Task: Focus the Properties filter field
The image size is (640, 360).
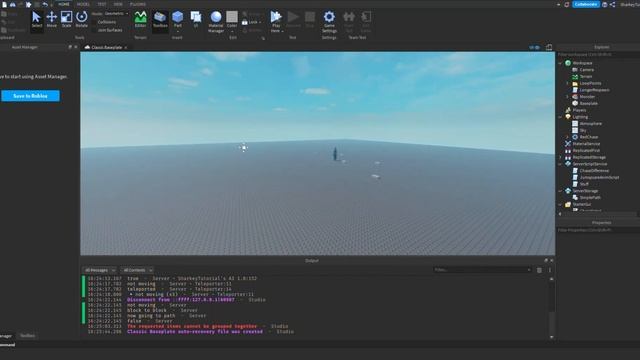Action: [x=598, y=230]
